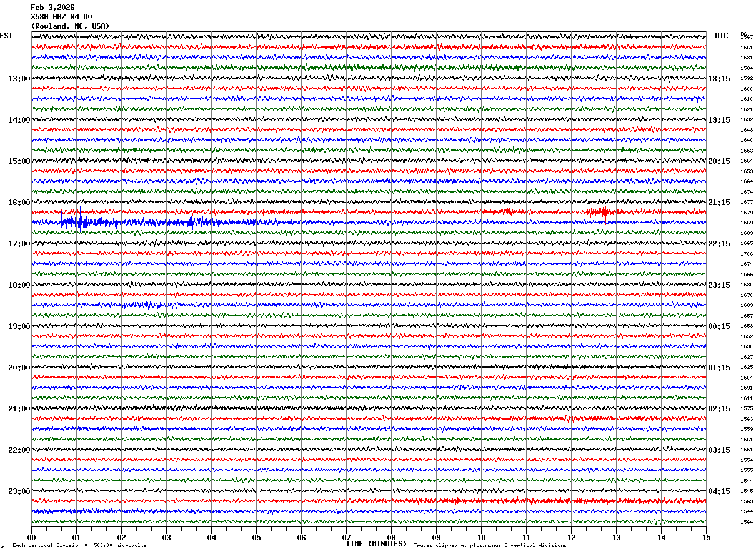Click the "19:15" UTC time label
Screen dimensions: 756x554
click(x=719, y=120)
